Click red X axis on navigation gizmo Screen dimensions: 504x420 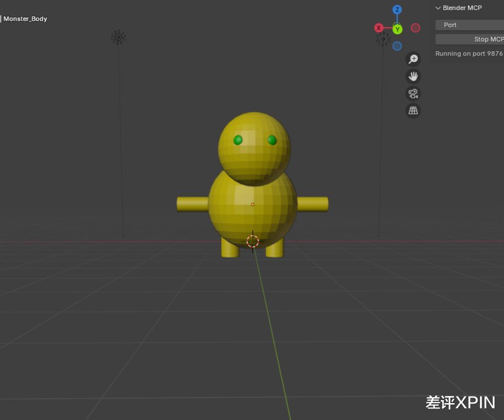(379, 28)
